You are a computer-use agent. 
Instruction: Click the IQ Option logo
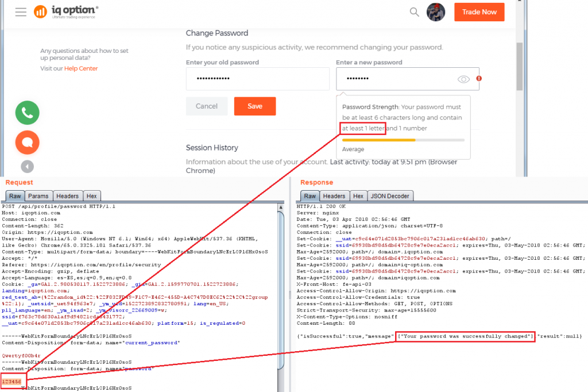[66, 11]
